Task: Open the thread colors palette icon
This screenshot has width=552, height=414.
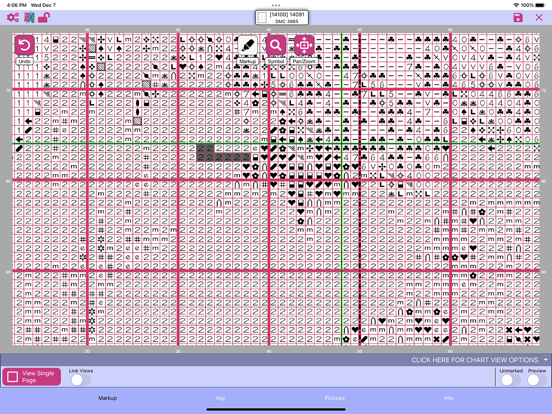Action: click(x=29, y=17)
